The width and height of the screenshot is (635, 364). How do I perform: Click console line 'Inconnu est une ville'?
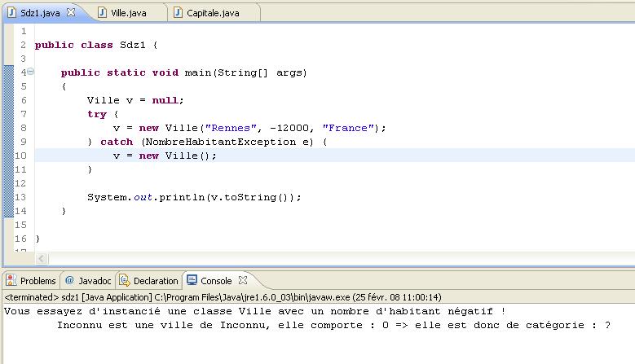tap(333, 325)
